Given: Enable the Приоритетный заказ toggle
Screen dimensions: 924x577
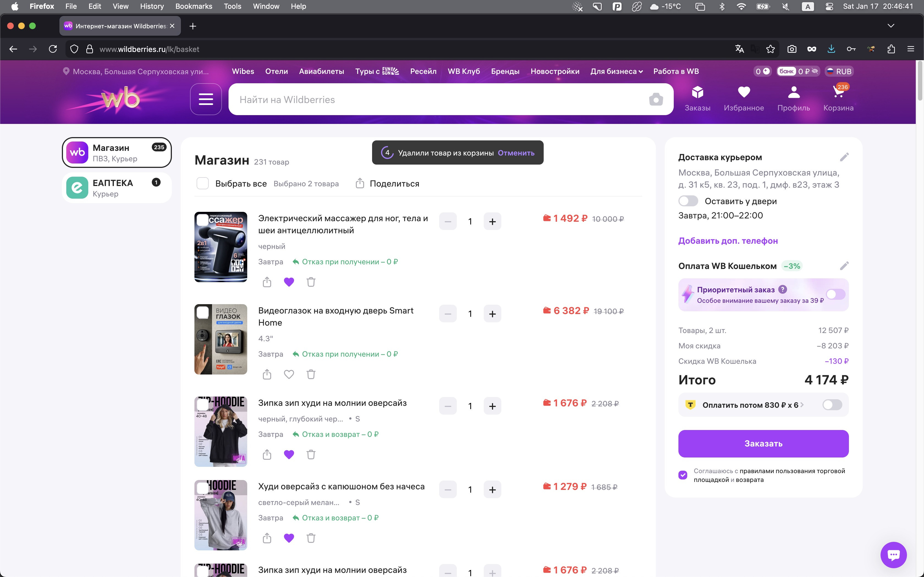Looking at the screenshot, I should click(x=835, y=294).
